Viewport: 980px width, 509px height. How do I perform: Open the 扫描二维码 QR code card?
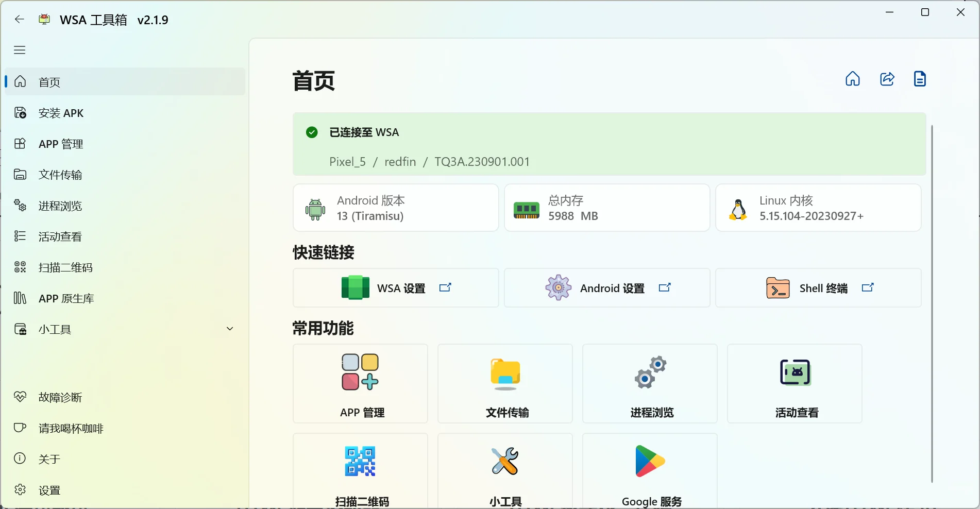[x=360, y=461]
